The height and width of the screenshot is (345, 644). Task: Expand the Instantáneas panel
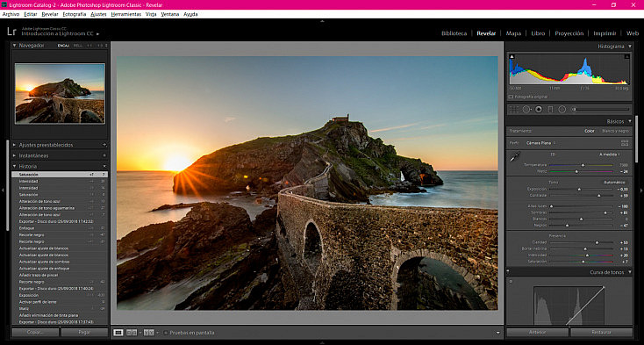pyautogui.click(x=14, y=155)
